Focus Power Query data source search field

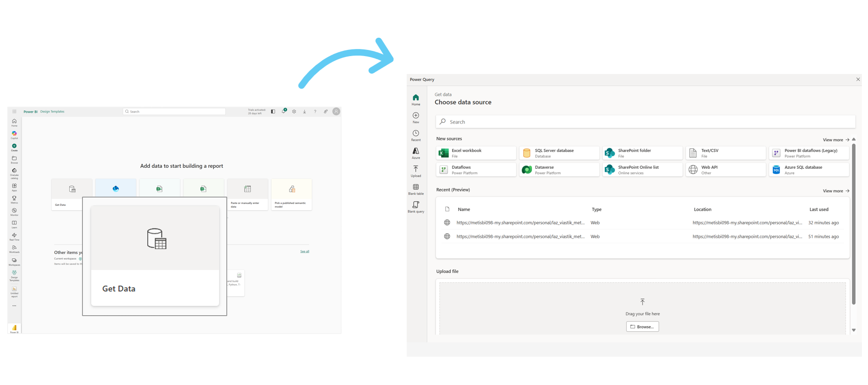pos(645,122)
